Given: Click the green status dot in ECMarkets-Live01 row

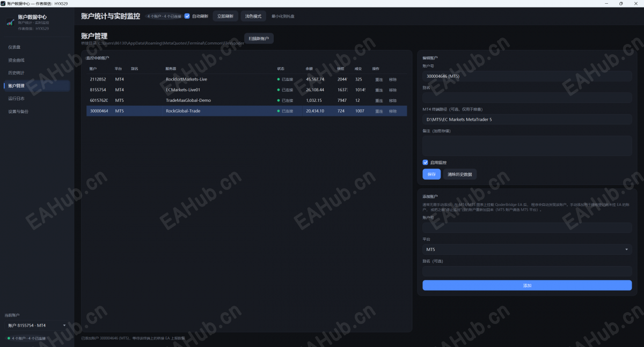Looking at the screenshot, I should point(279,90).
